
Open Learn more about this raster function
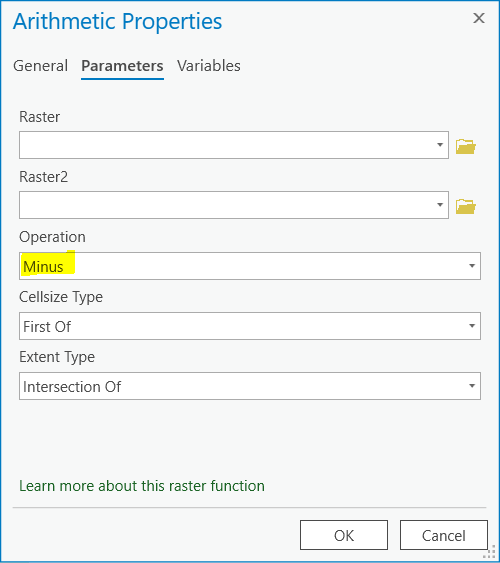pyautogui.click(x=142, y=486)
